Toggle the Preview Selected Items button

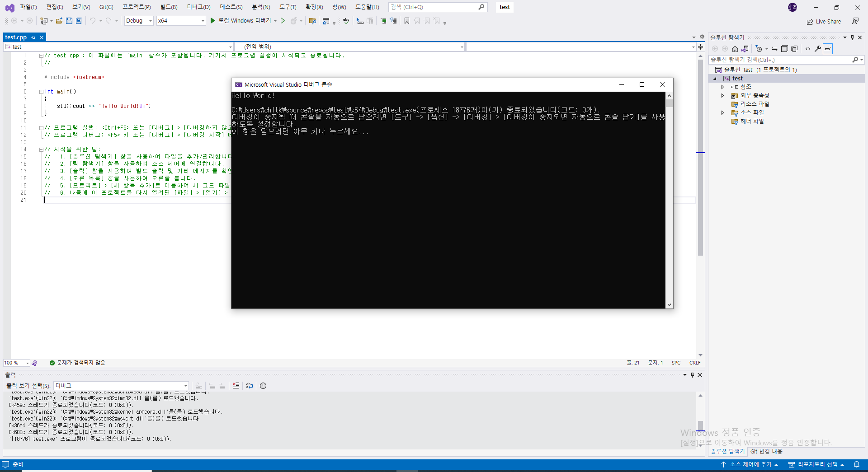coord(828,49)
